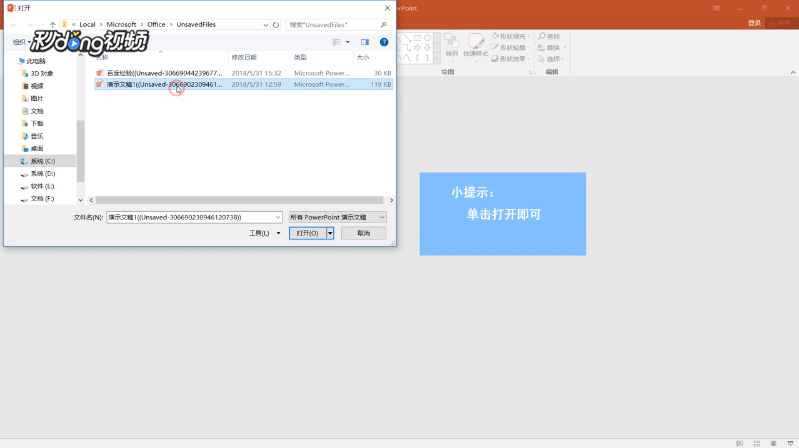Screen dimensions: 799x448
Task: Open the view options dropdown arrow
Action: point(348,42)
